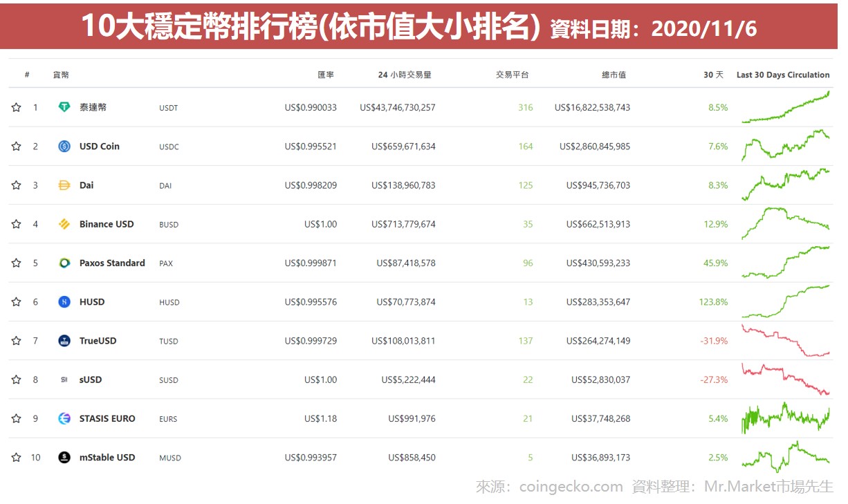Open the USD Coin link
The width and height of the screenshot is (848, 504).
100,146
